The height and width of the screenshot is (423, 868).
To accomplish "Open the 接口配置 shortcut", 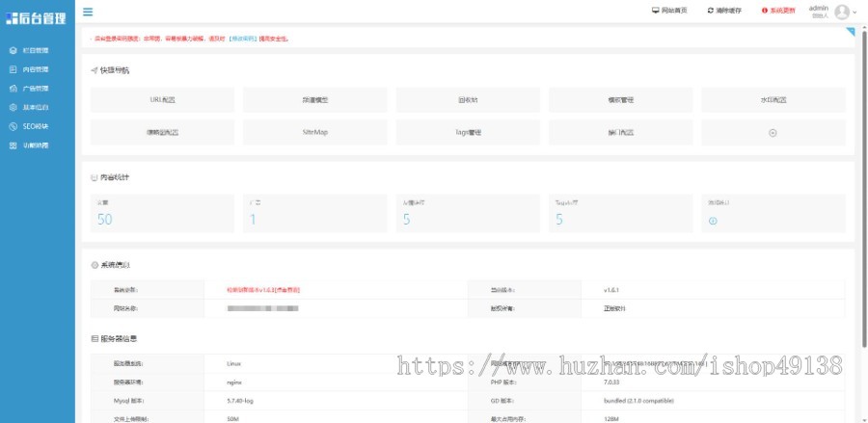I will [620, 133].
